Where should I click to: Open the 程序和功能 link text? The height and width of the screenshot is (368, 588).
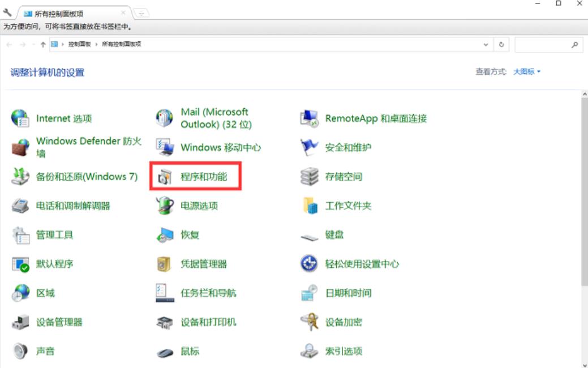pyautogui.click(x=204, y=176)
